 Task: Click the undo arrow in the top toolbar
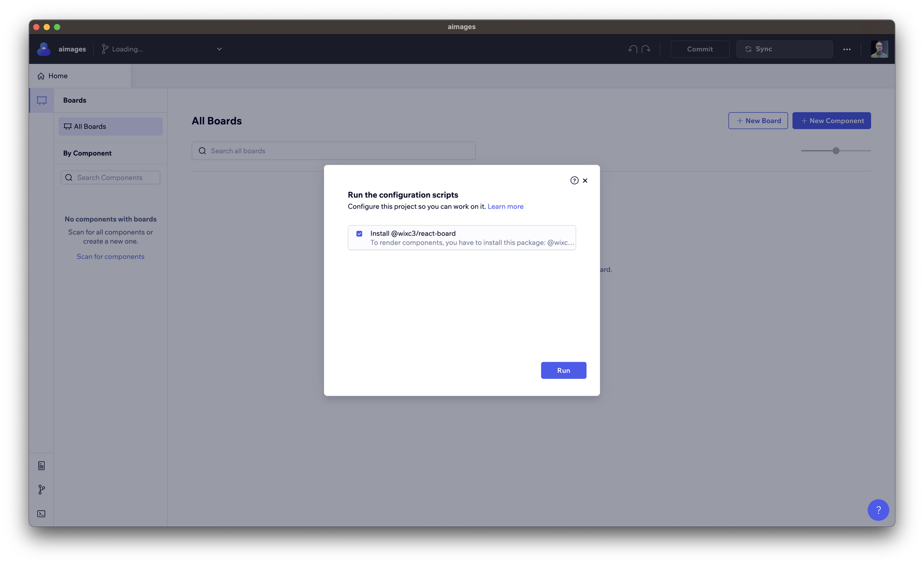coord(632,49)
